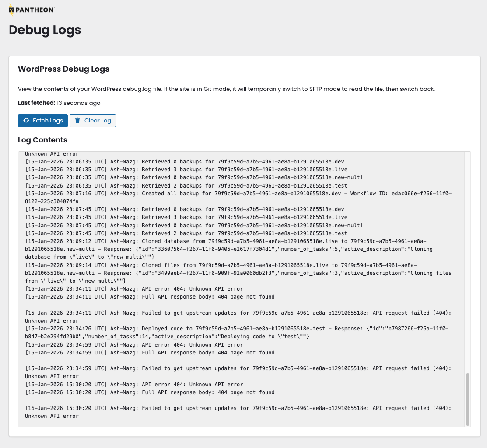Click the description text about Git mode switching
The image size is (487, 448).
226,89
